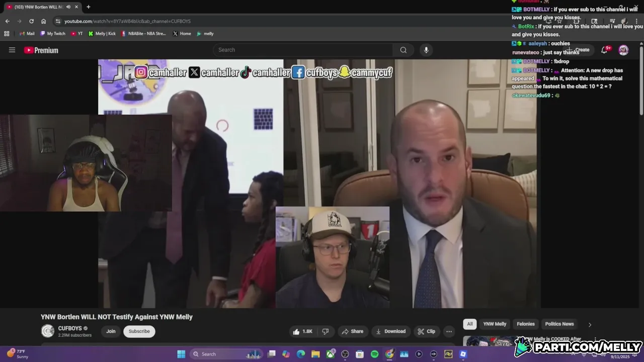Image resolution: width=644 pixels, height=362 pixels.
Task: Open the YT bookmark
Action: coord(77,34)
